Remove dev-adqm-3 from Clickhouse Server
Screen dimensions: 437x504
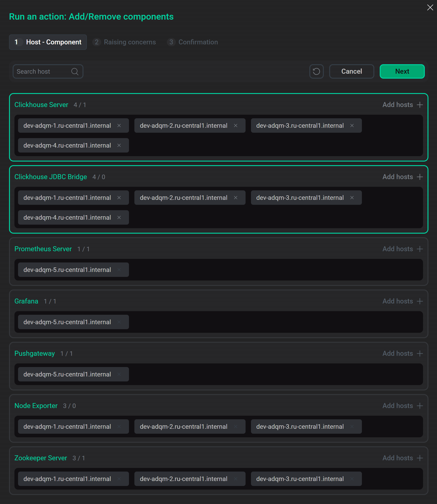tap(352, 126)
